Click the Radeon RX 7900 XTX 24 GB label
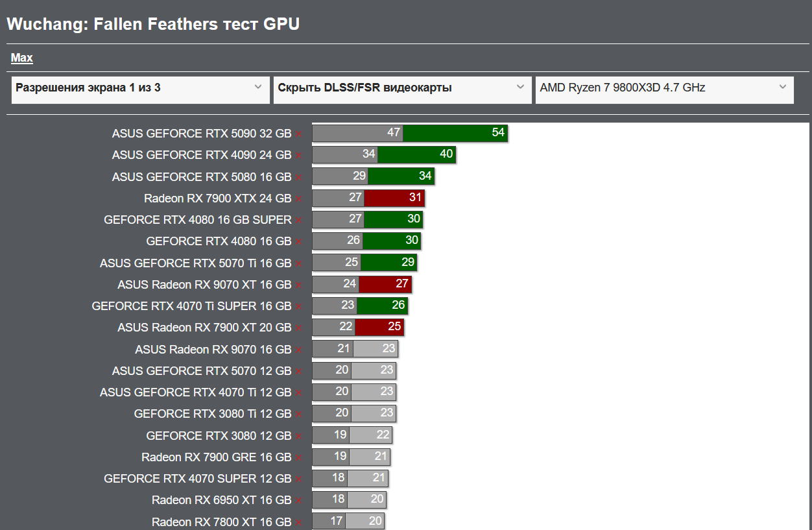 click(x=218, y=199)
